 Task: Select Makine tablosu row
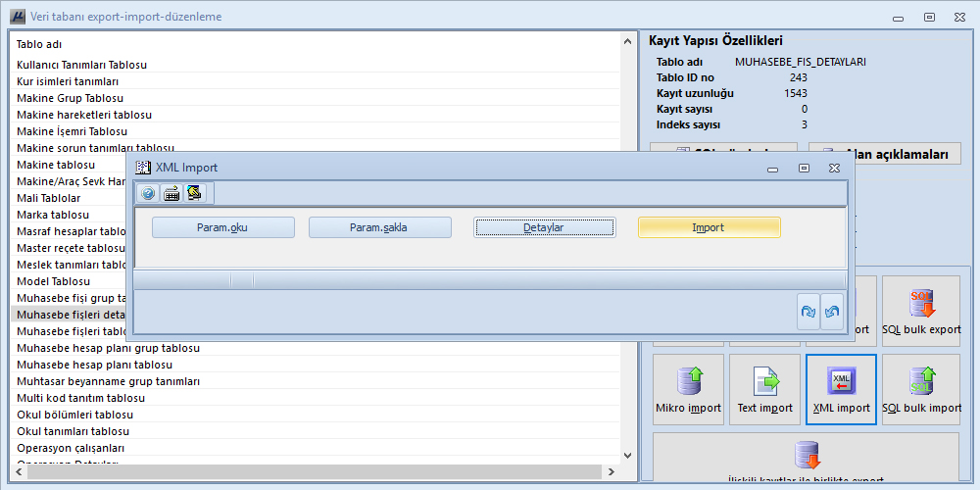69,165
